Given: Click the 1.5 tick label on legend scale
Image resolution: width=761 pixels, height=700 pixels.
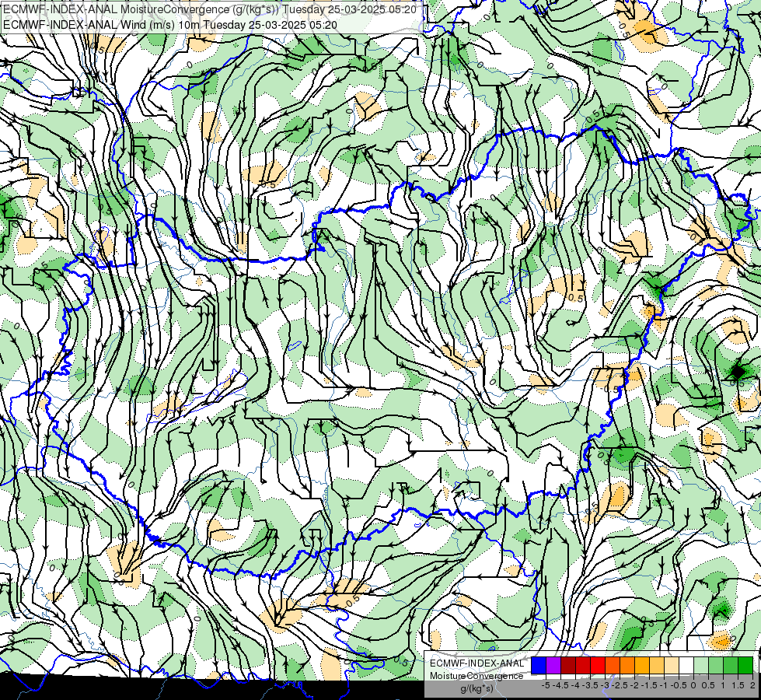Looking at the screenshot, I should pyautogui.click(x=737, y=685).
